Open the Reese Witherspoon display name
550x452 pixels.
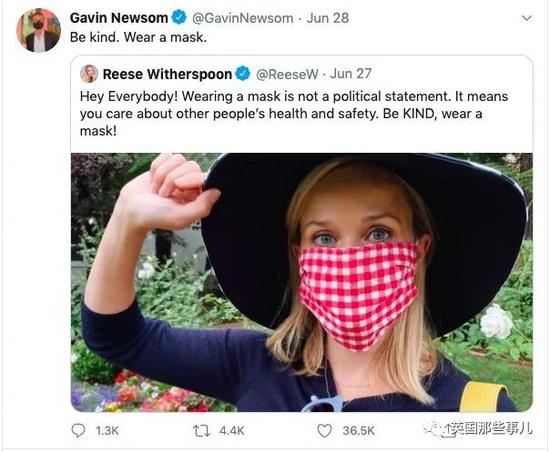pos(167,74)
